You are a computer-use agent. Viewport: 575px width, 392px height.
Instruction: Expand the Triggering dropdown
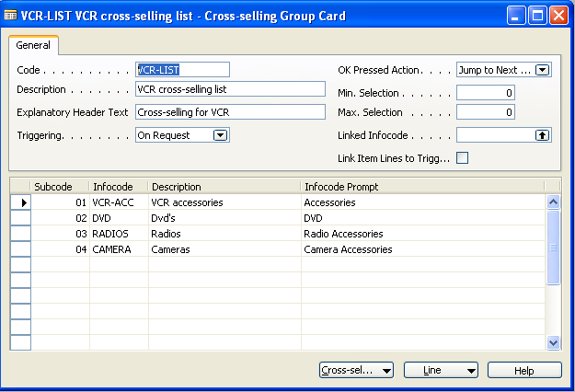coord(220,134)
